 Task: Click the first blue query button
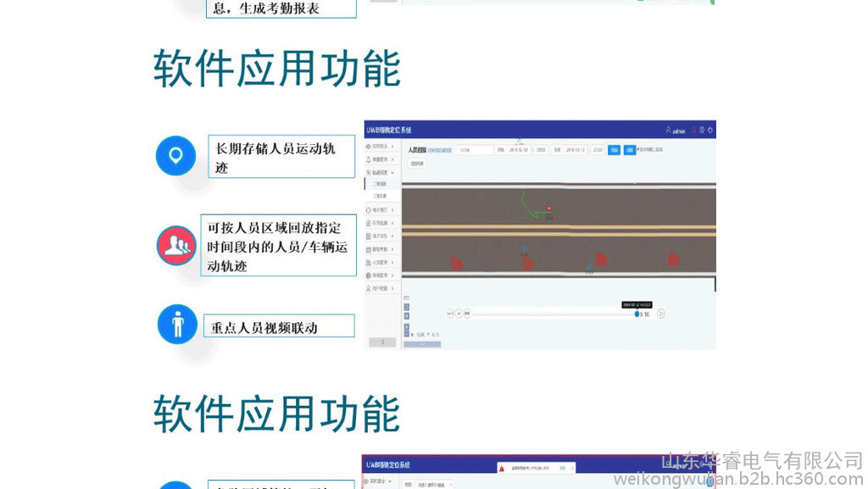[x=614, y=150]
